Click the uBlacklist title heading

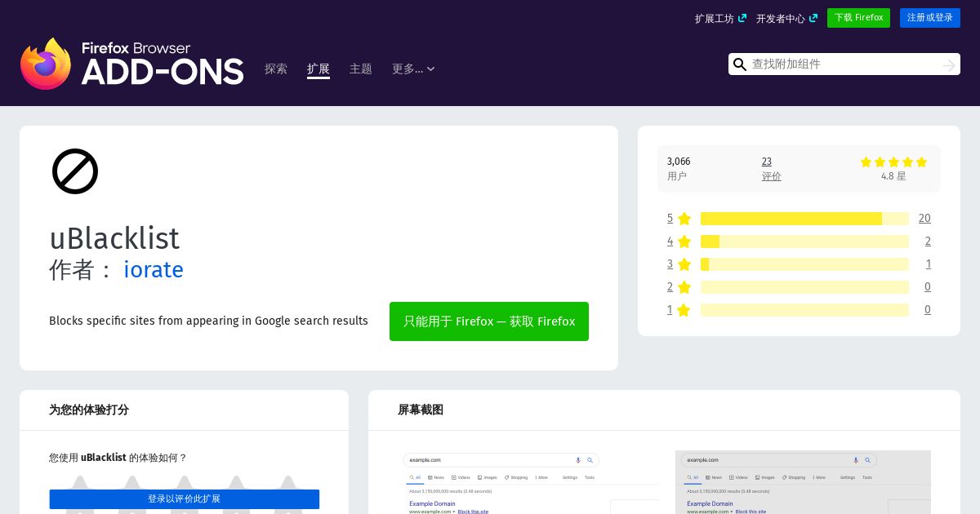[x=114, y=238]
